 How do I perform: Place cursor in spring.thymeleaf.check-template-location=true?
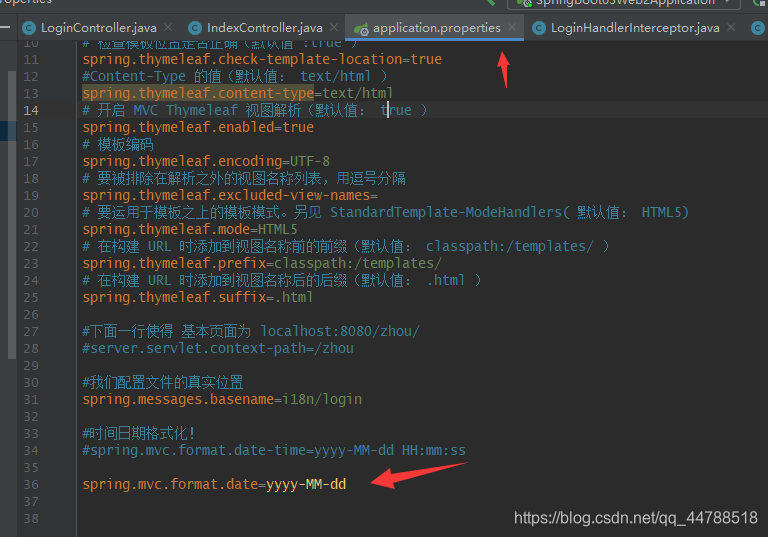(x=262, y=59)
